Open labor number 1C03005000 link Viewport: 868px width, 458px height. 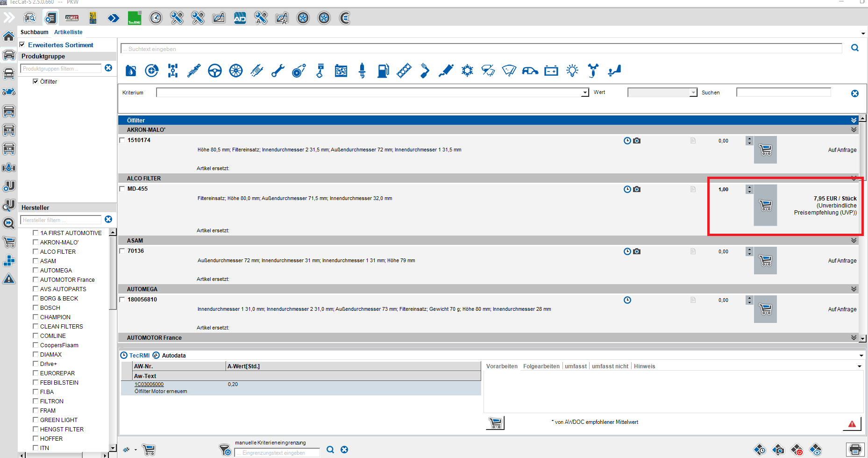[149, 385]
